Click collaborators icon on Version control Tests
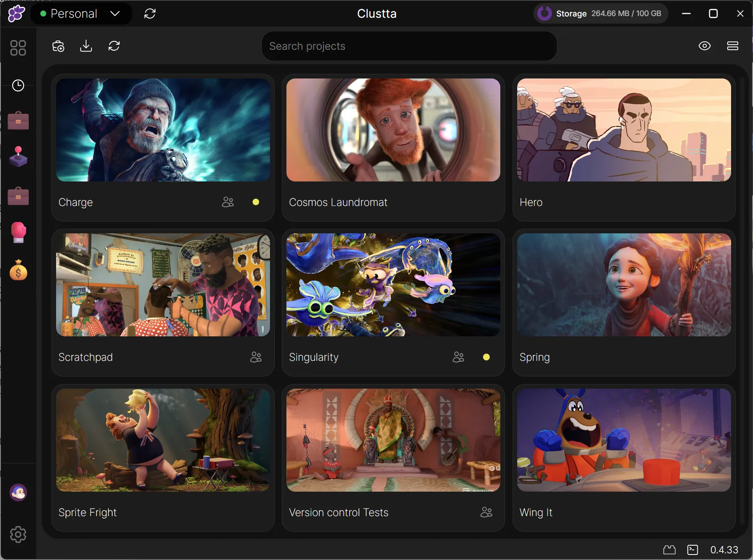The width and height of the screenshot is (753, 560). [486, 512]
